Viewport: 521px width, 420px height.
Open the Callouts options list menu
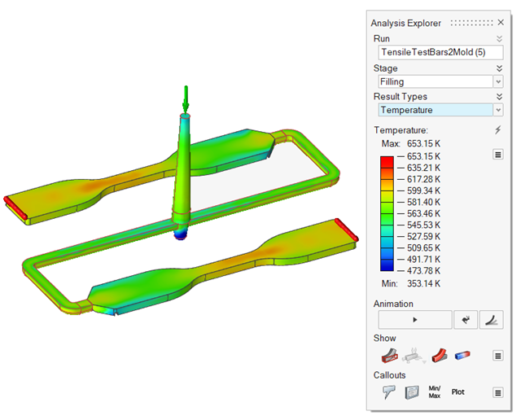point(497,392)
